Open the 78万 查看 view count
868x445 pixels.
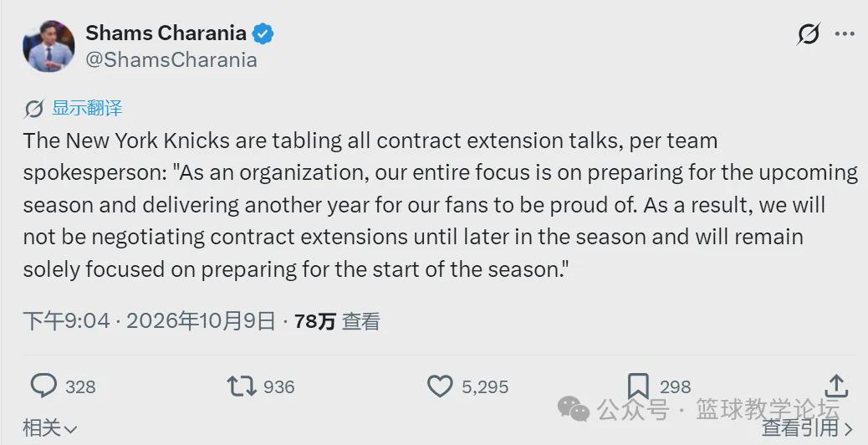337,321
